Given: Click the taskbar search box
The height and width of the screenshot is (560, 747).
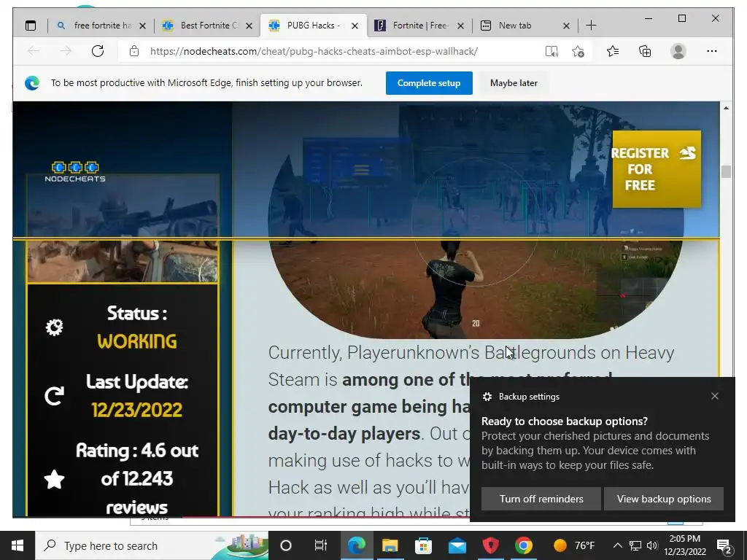Looking at the screenshot, I should click(x=152, y=545).
